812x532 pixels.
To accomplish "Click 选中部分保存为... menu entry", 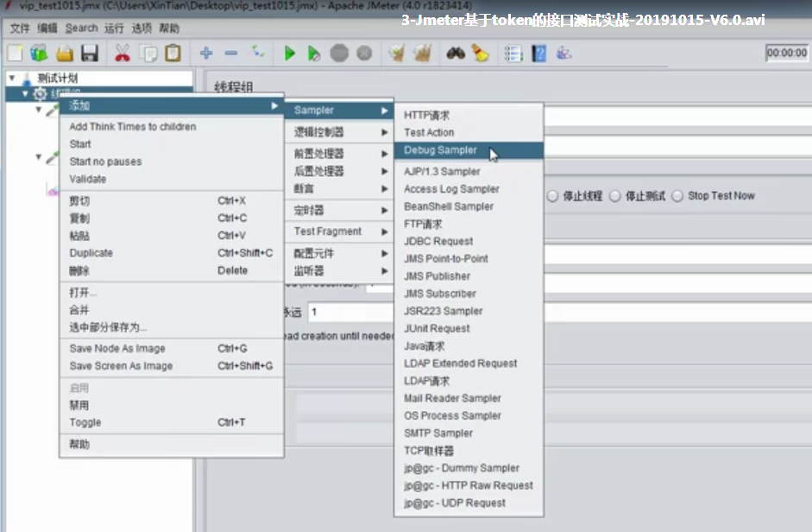I will tap(172, 327).
